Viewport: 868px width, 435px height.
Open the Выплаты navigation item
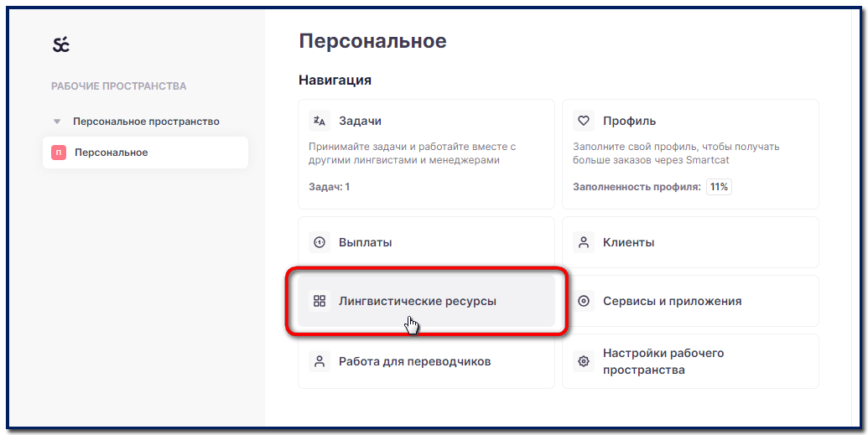coord(365,242)
